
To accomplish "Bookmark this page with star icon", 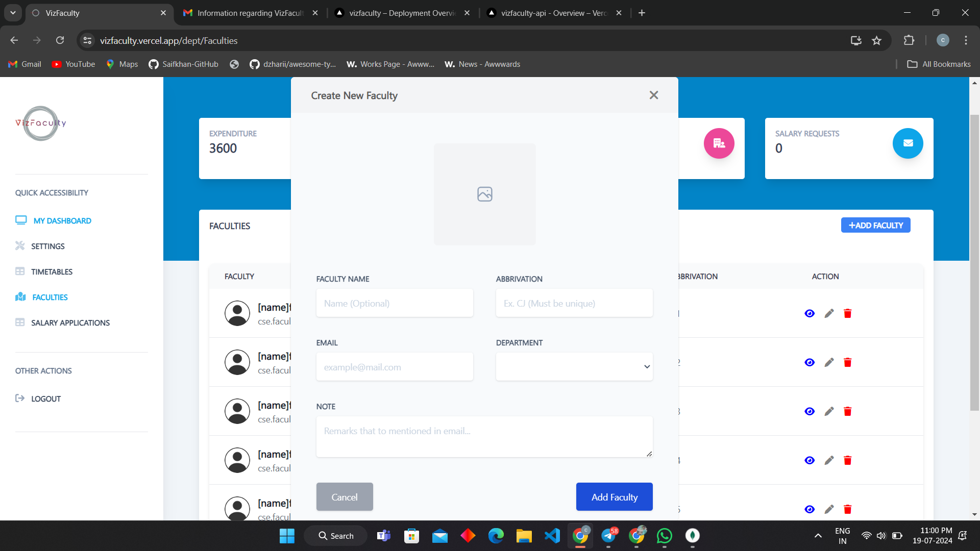I will click(x=876, y=40).
